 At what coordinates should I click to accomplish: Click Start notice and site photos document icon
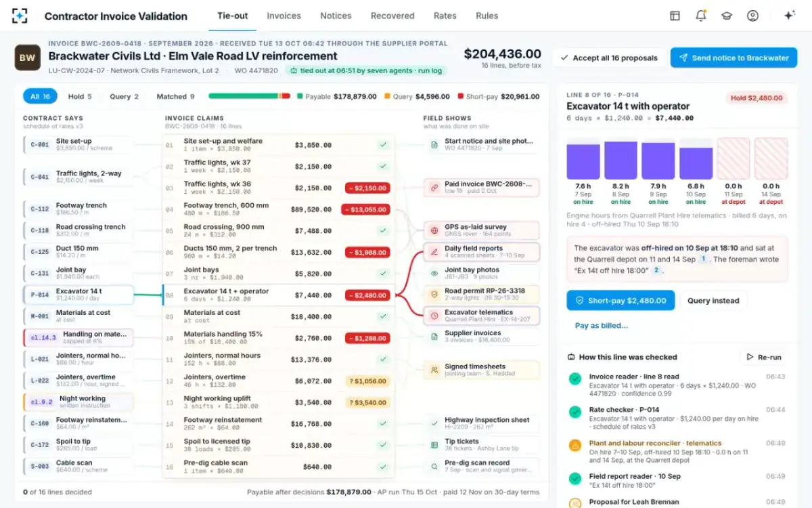click(434, 145)
